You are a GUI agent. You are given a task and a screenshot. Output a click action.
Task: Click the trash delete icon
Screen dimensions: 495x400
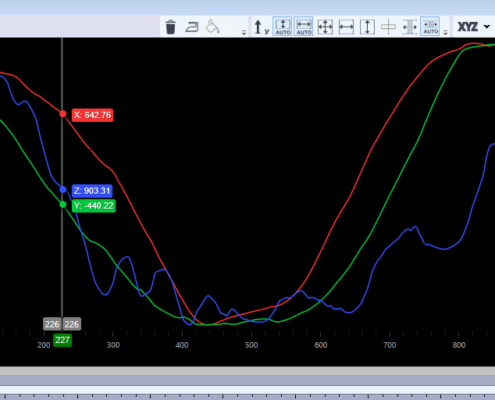[170, 27]
